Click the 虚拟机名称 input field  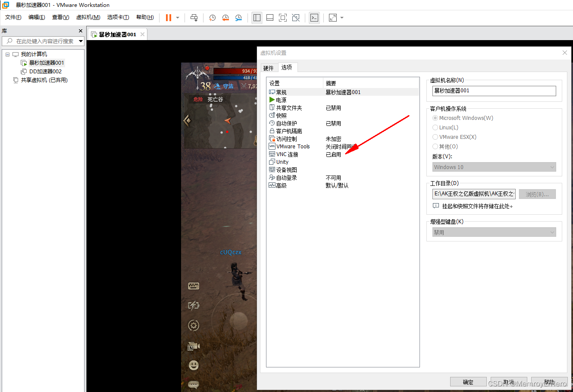[x=494, y=91]
